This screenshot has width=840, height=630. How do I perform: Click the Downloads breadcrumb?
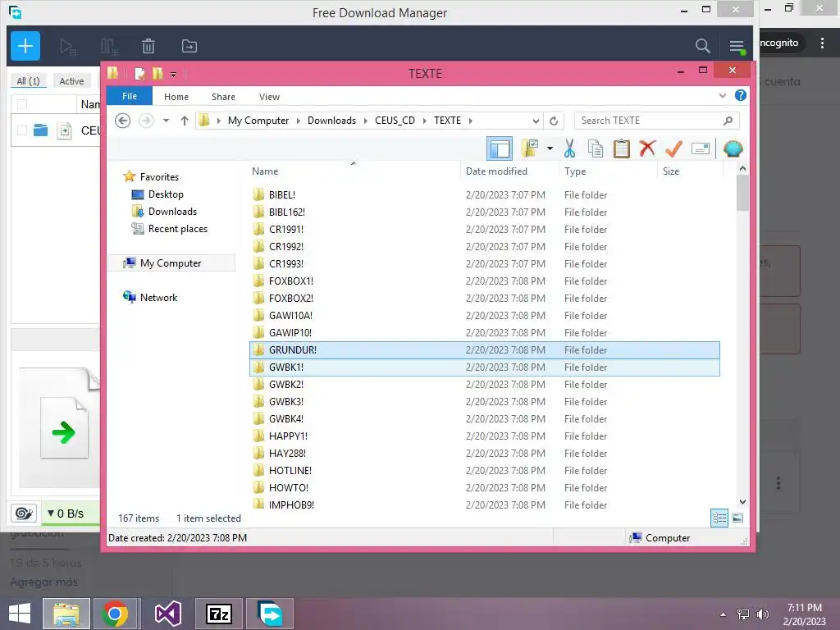coord(331,121)
